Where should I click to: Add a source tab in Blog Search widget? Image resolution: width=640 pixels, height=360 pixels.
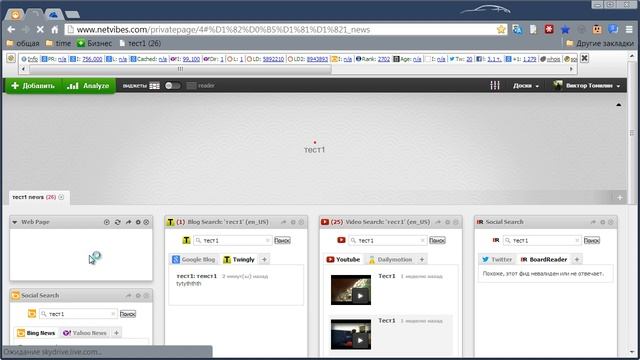(264, 259)
